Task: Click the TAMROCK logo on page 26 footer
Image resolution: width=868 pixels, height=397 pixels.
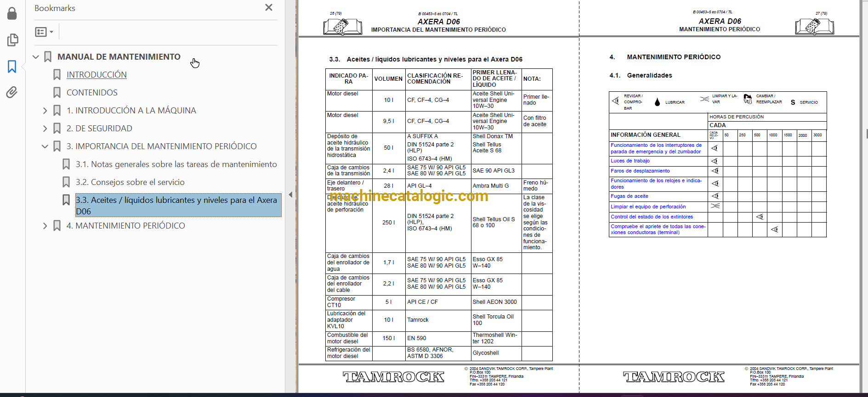Action: pyautogui.click(x=393, y=377)
